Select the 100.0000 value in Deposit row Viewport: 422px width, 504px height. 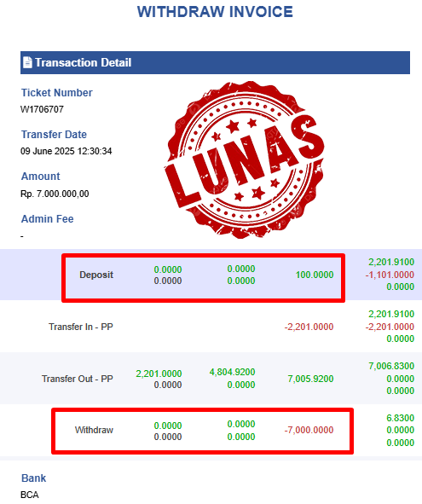click(315, 275)
